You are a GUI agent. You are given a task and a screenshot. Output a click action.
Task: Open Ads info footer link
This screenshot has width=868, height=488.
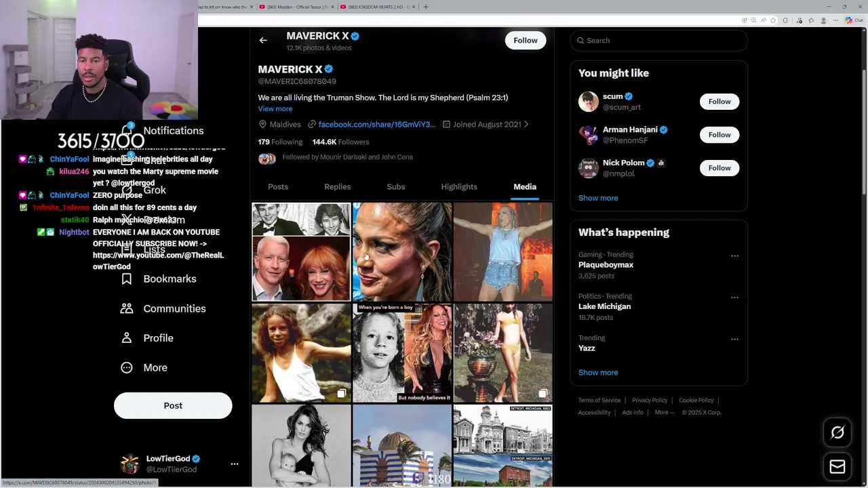tap(633, 413)
